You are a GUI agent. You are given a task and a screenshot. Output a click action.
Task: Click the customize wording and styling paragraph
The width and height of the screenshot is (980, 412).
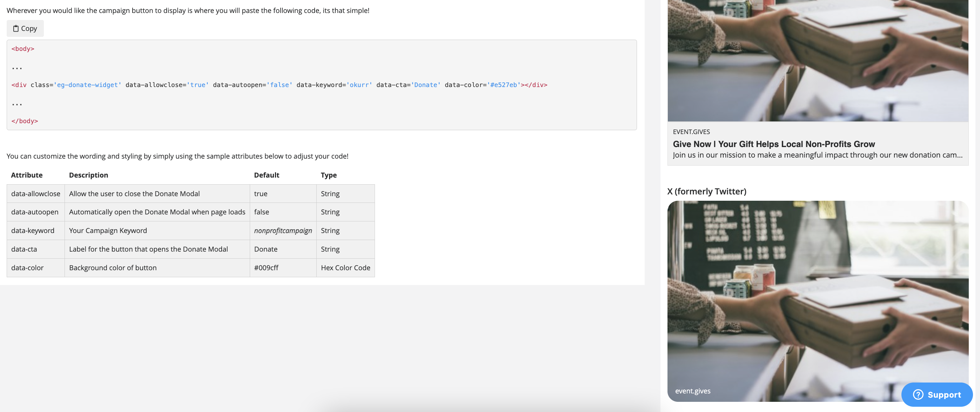177,156
